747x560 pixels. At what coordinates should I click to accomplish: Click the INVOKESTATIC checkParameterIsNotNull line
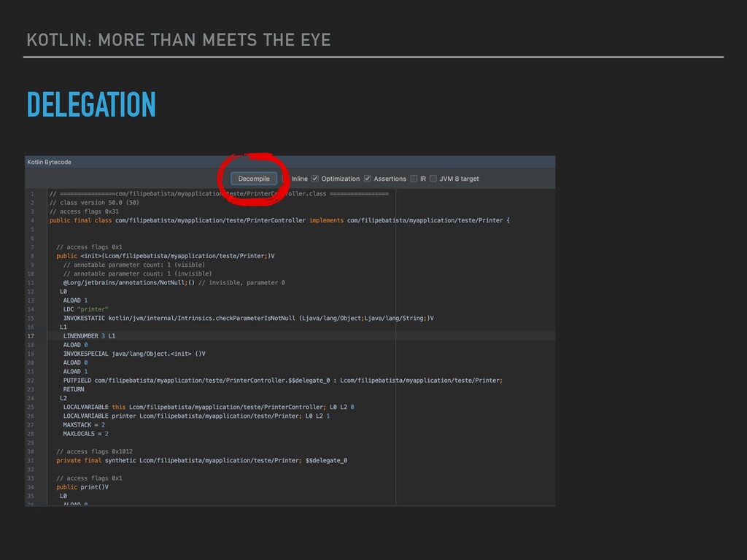(x=248, y=318)
